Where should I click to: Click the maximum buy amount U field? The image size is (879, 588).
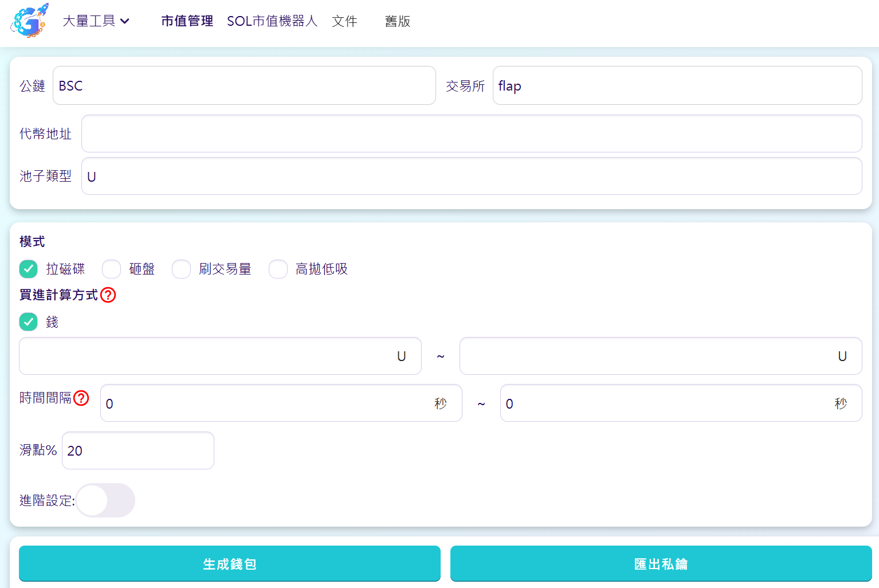pyautogui.click(x=661, y=356)
